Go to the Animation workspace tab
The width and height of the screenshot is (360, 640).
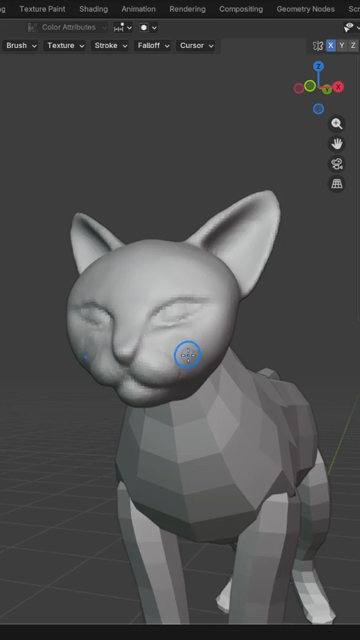coord(138,9)
